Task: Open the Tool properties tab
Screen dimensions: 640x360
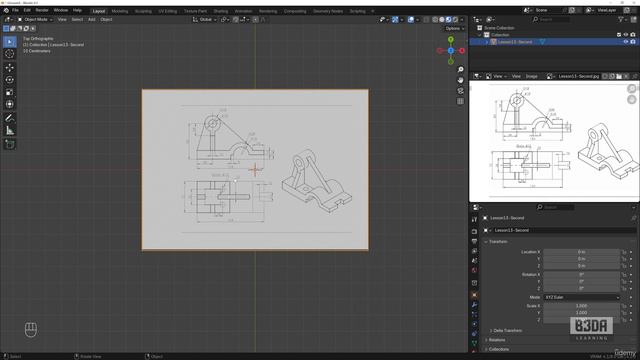Action: (474, 220)
